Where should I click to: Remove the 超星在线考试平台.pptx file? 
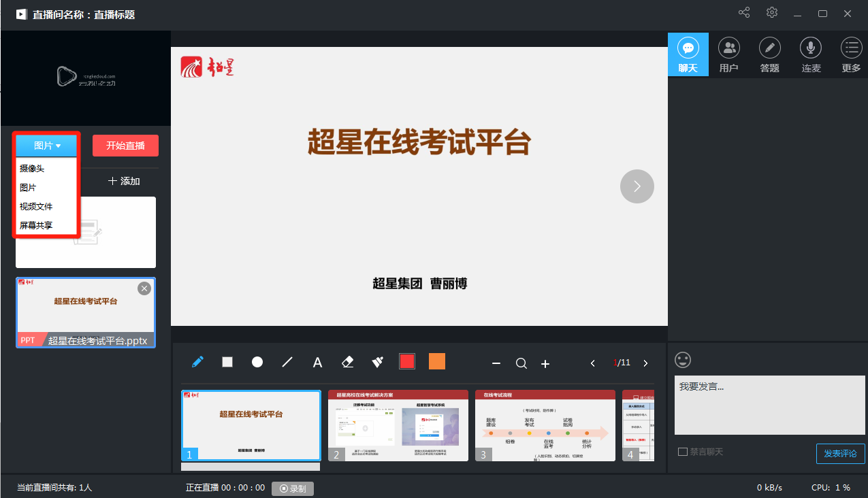[x=144, y=288]
